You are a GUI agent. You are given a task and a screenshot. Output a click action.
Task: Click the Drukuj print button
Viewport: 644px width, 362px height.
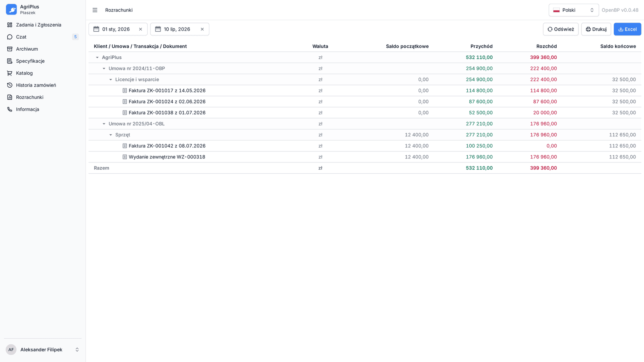(596, 29)
